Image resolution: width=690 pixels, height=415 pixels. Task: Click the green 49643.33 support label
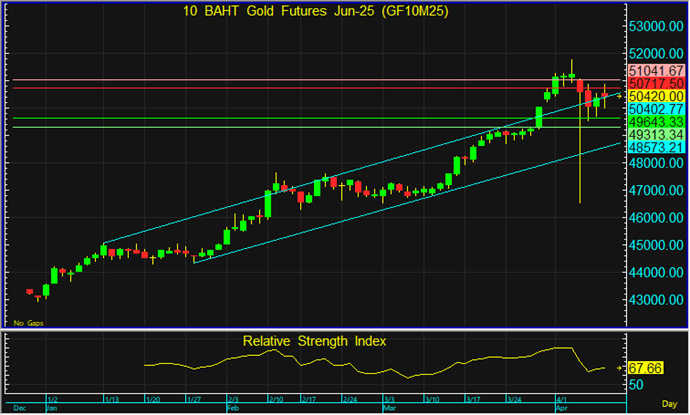point(656,121)
